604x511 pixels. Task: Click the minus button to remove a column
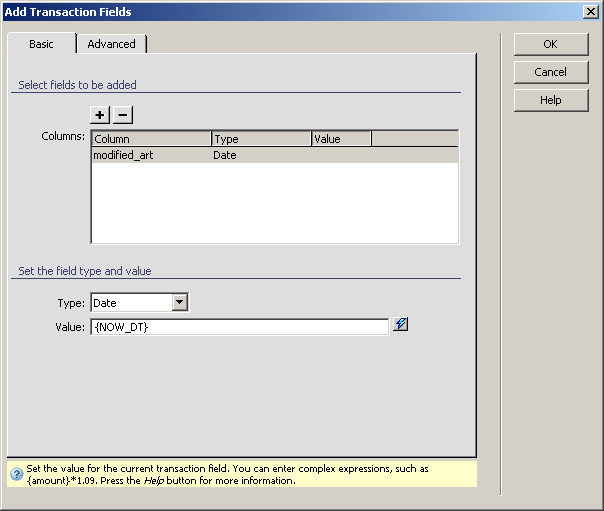pos(122,115)
